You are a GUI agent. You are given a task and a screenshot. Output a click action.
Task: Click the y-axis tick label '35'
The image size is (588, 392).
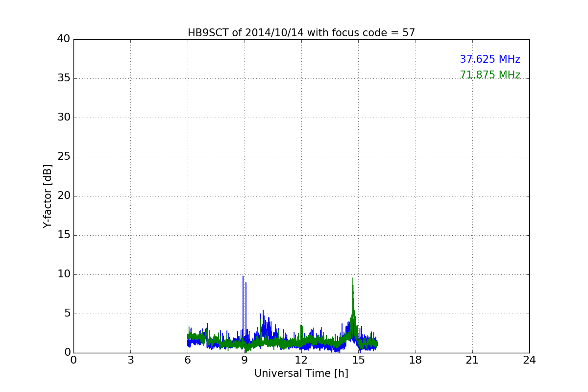[64, 78]
